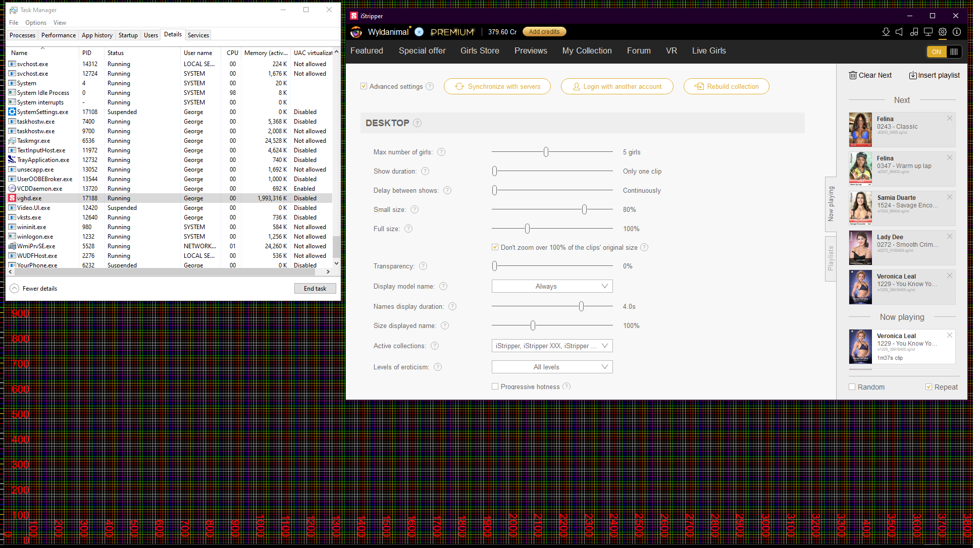The image size is (980, 548).
Task: Click the downloads arrow icon
Action: (886, 32)
